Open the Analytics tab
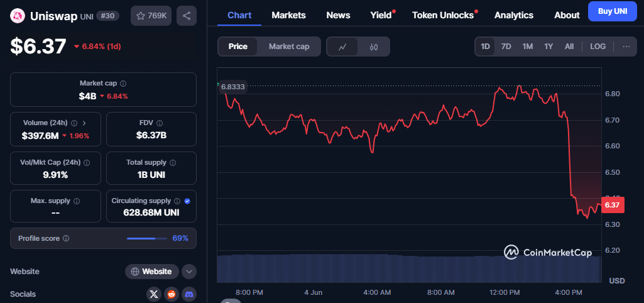The image size is (644, 303). coord(514,15)
